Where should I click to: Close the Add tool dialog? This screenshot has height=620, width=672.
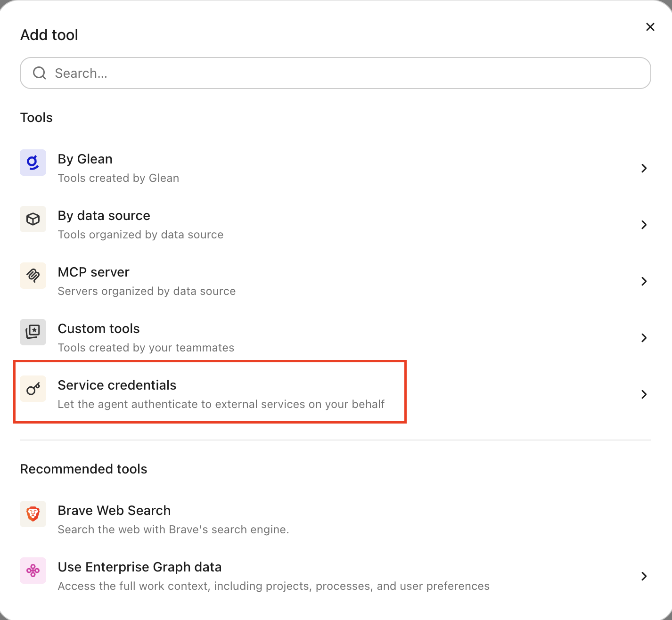[x=650, y=27]
